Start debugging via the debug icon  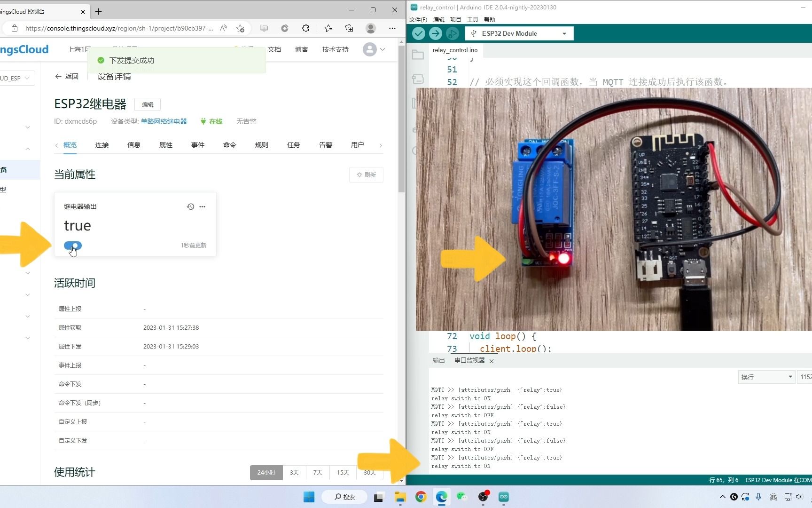453,33
